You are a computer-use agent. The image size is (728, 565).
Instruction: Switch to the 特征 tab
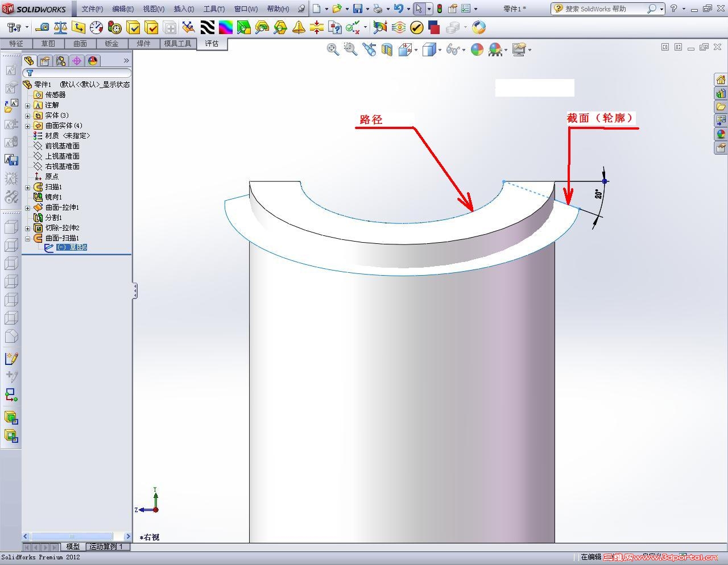coord(16,44)
